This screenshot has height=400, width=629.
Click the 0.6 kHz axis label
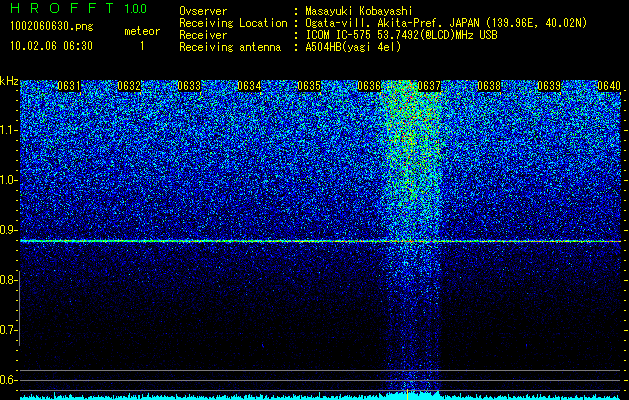(x=8, y=380)
